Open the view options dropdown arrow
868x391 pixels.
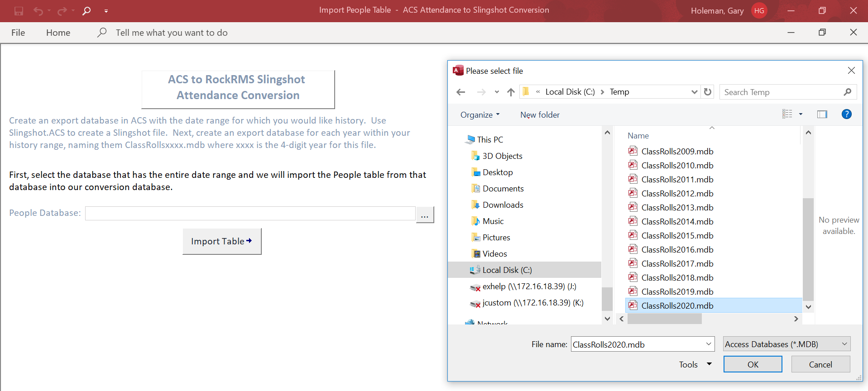pos(801,114)
